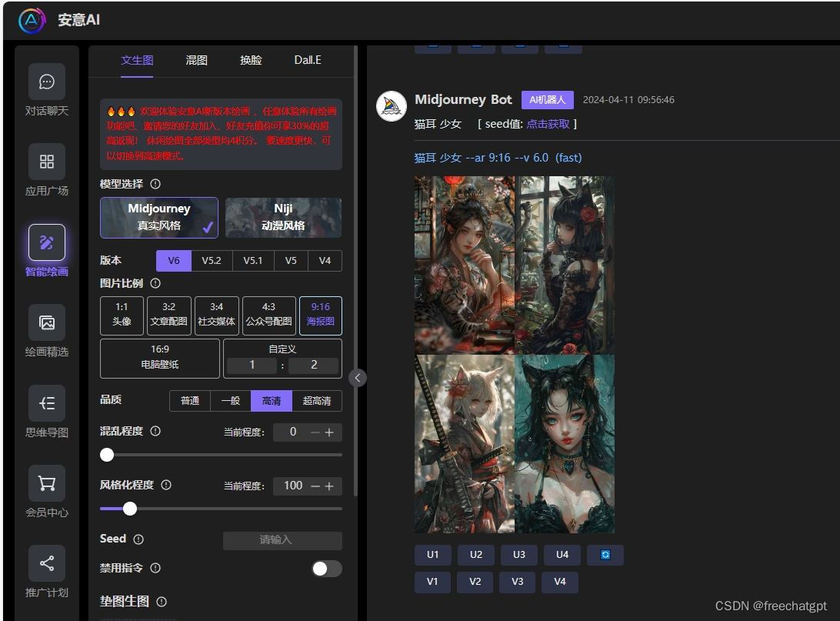
Task: Click the info icon beside 模型选择
Action: pos(155,184)
